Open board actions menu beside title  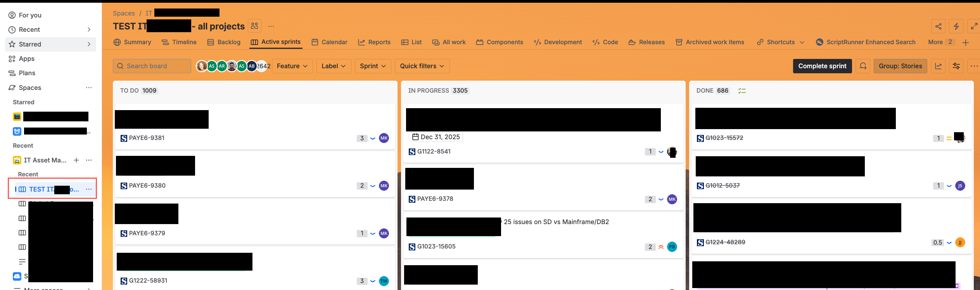point(271,26)
